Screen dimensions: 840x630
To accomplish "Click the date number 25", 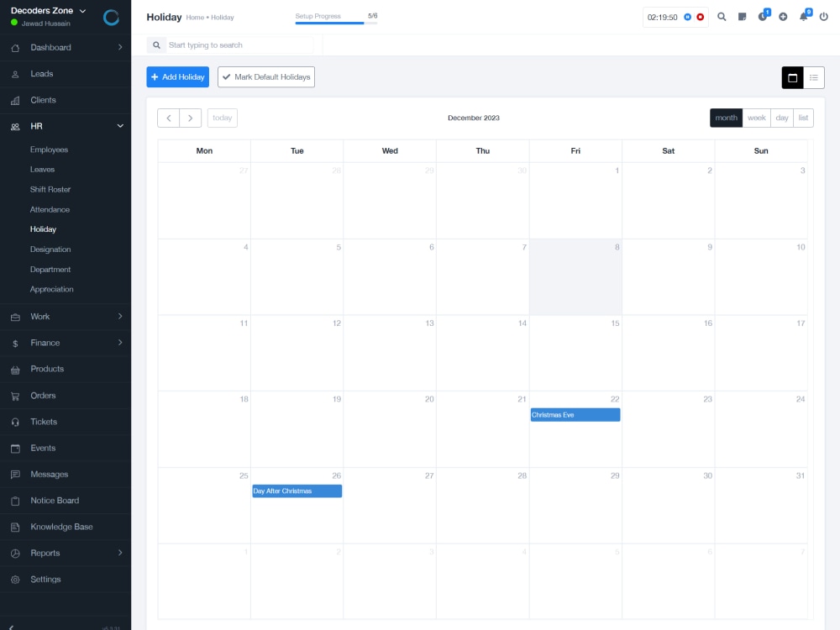I will [x=244, y=475].
